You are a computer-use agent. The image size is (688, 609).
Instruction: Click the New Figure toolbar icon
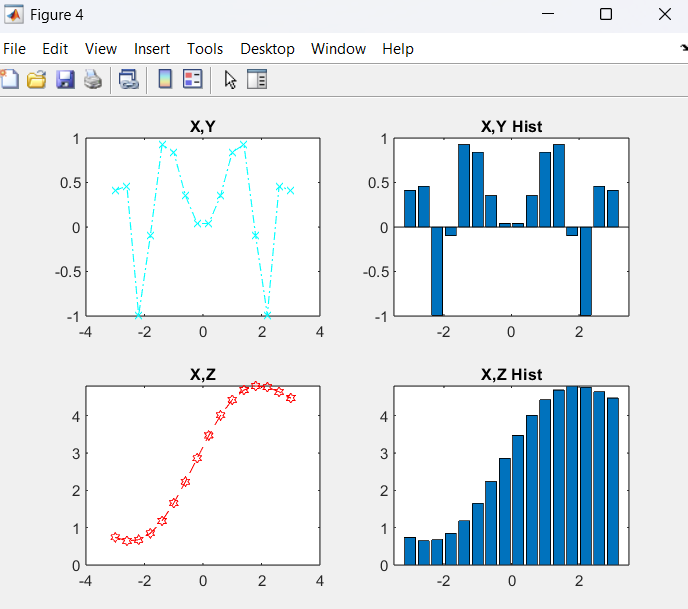click(9, 79)
